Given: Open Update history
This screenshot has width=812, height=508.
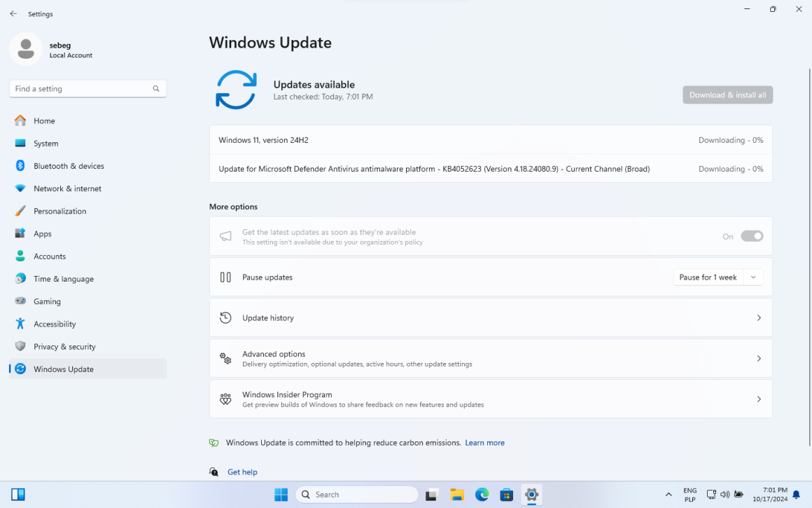Looking at the screenshot, I should pos(491,317).
